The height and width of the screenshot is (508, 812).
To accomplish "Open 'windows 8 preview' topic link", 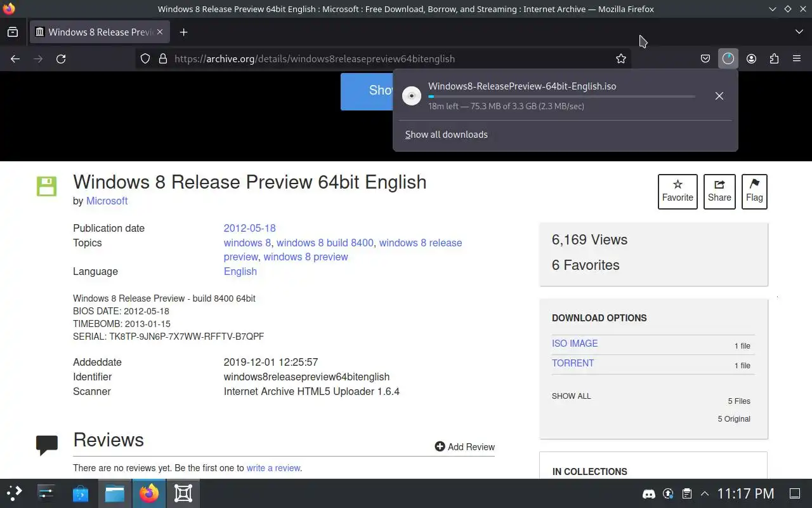I will (306, 257).
